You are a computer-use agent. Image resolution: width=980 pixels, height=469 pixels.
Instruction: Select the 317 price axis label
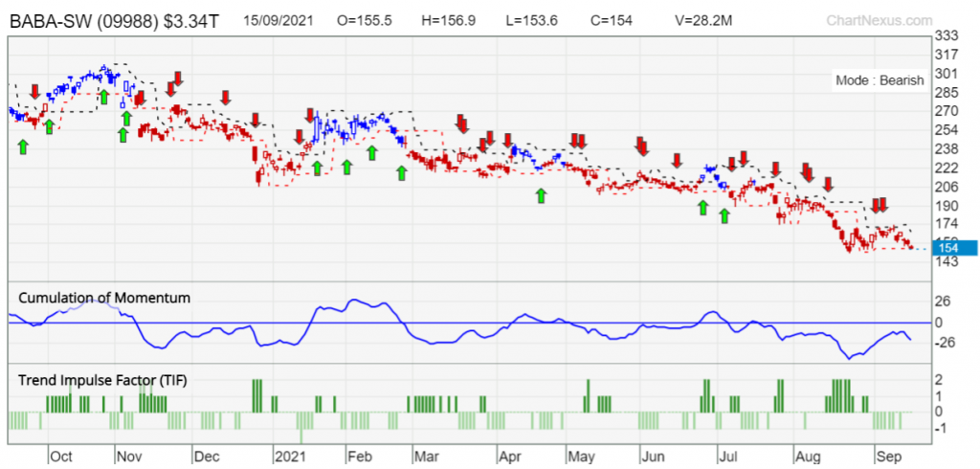point(946,55)
